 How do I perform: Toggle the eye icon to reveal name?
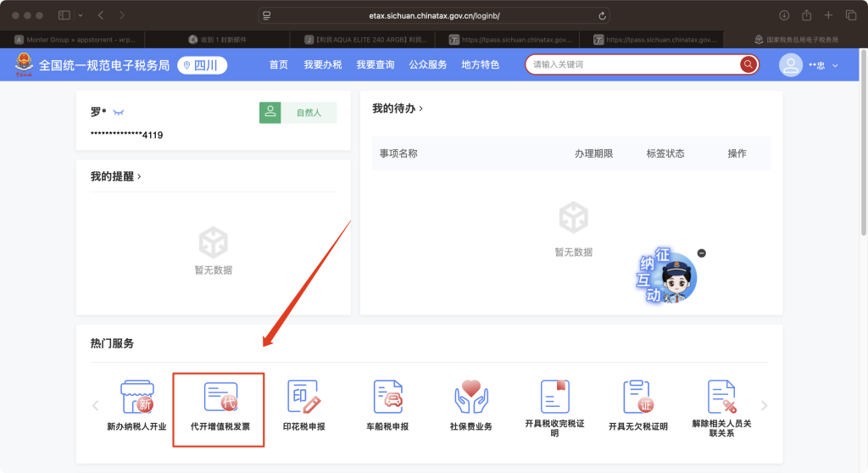[x=119, y=113]
